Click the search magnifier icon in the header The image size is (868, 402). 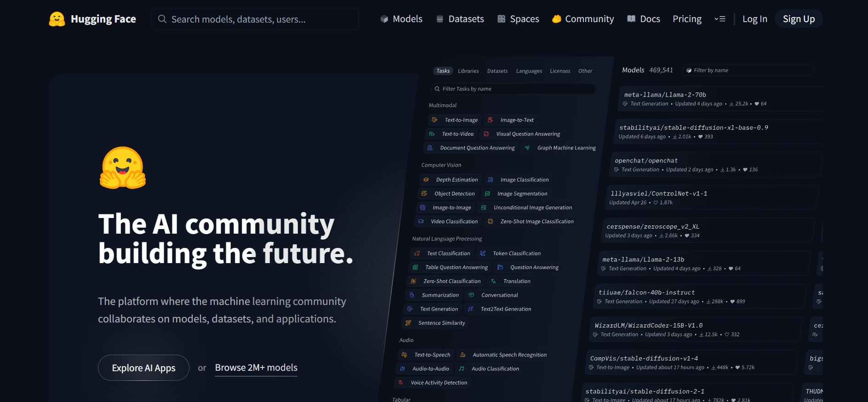[162, 19]
